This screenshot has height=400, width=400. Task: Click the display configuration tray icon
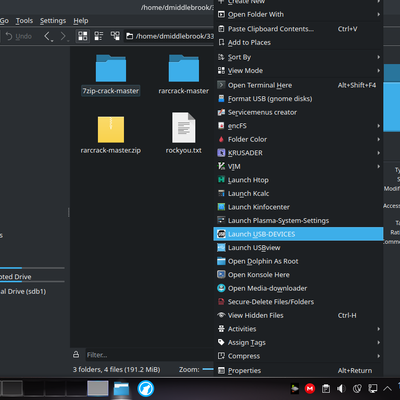(373, 389)
